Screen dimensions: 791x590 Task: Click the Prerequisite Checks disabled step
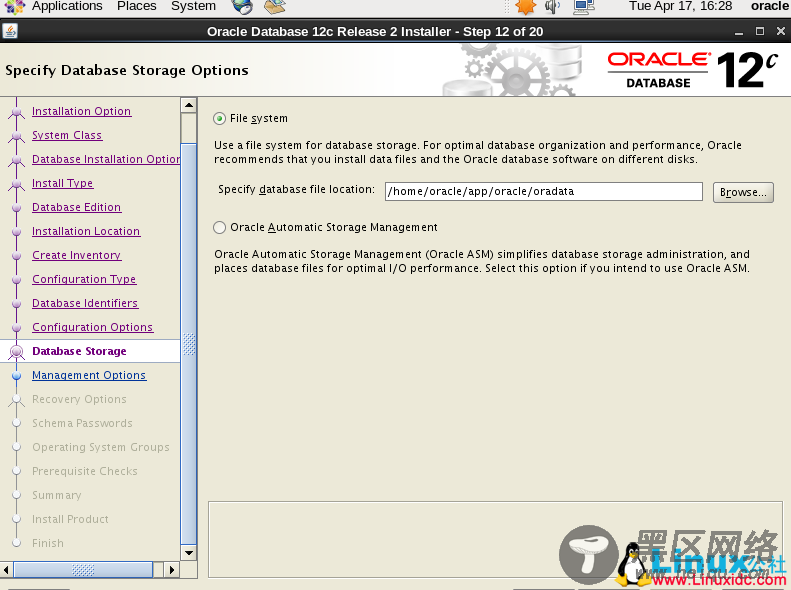tap(85, 471)
